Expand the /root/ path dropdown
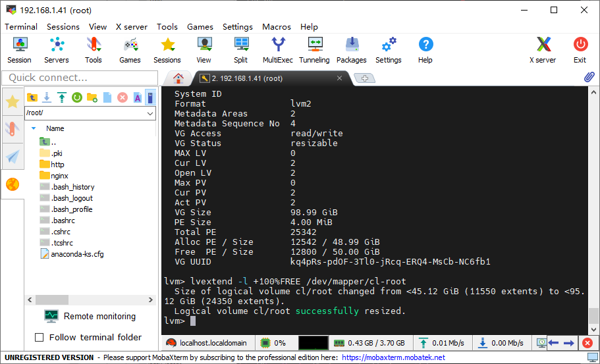 click(x=150, y=114)
